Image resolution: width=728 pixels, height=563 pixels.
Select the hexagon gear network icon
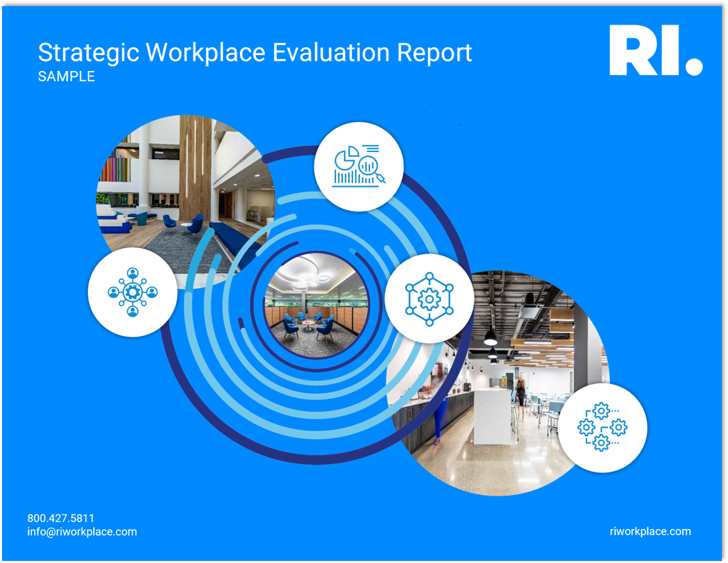pos(429,299)
